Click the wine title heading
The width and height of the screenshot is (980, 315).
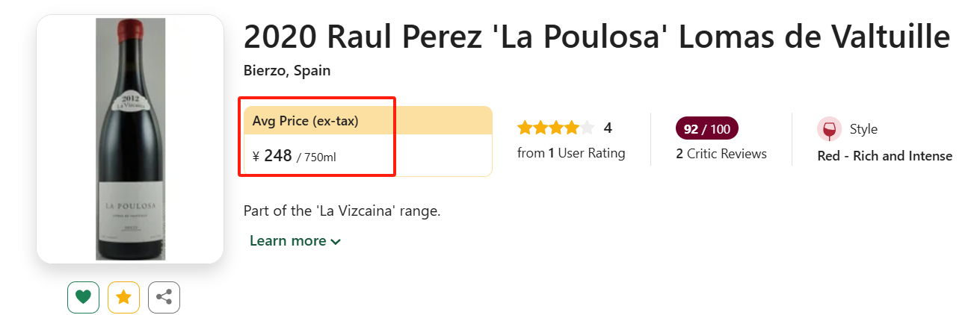[x=597, y=37]
